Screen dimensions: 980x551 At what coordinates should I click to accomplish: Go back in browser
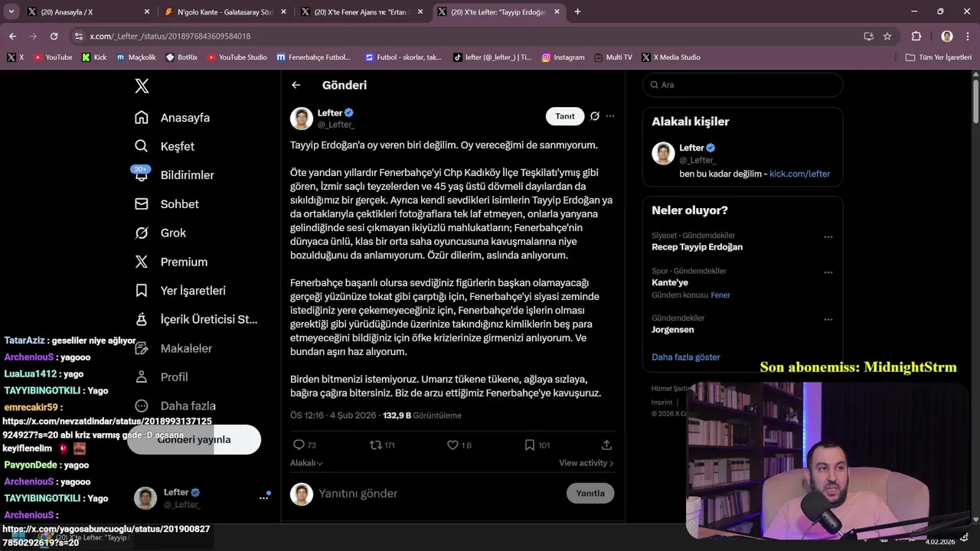pyautogui.click(x=12, y=36)
